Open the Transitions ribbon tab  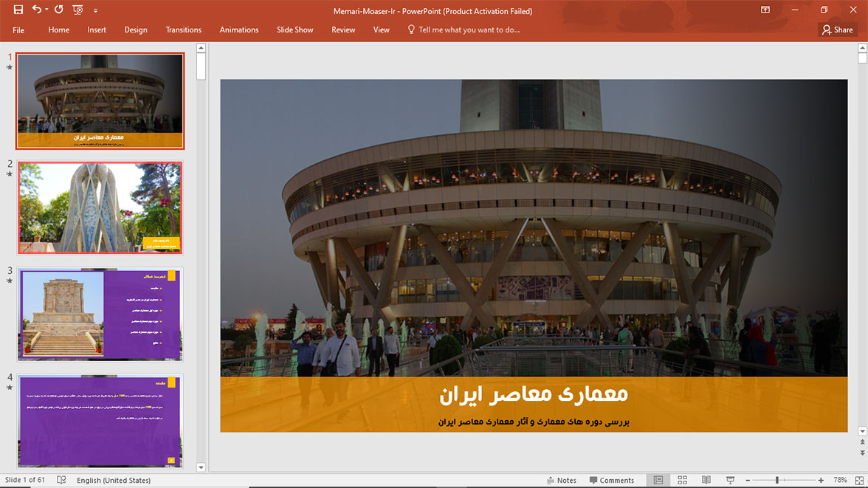[x=183, y=30]
